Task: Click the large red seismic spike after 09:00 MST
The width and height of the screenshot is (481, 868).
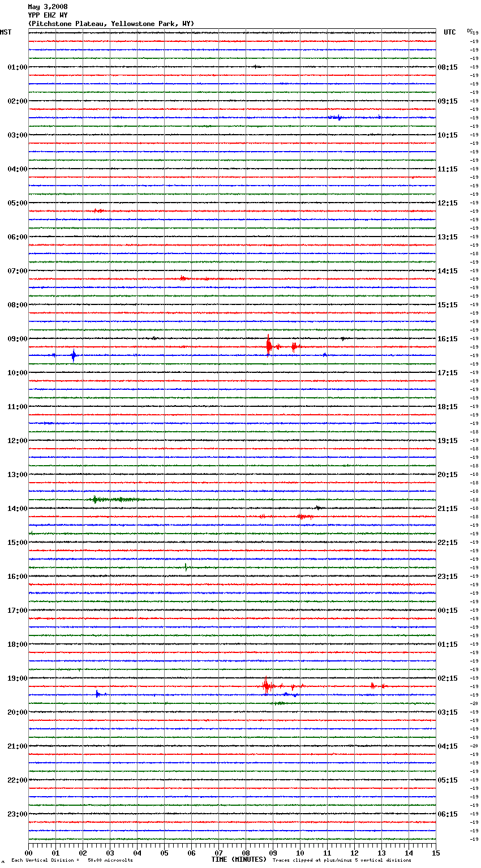Action: (269, 345)
